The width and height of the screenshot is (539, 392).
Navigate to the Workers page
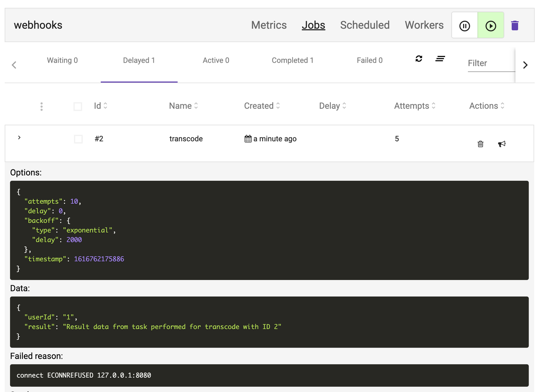click(x=424, y=25)
